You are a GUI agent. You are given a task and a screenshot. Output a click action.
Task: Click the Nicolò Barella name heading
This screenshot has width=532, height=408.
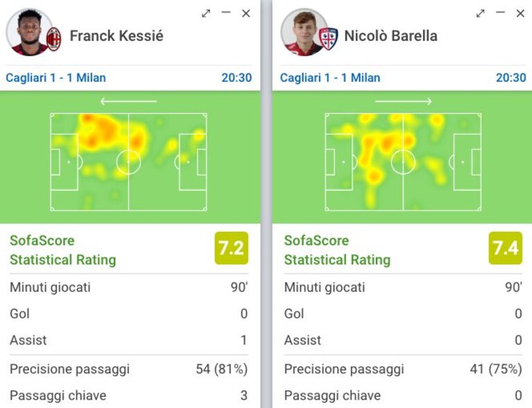(391, 36)
